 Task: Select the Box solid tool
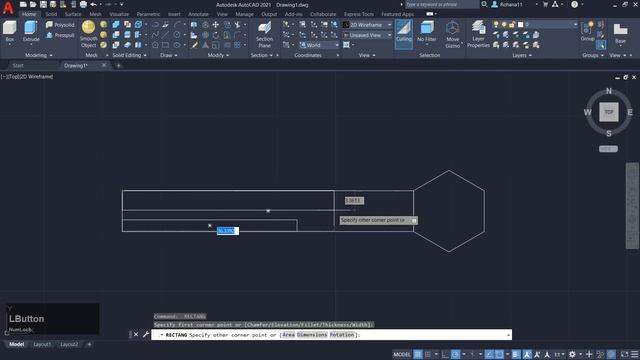9,31
